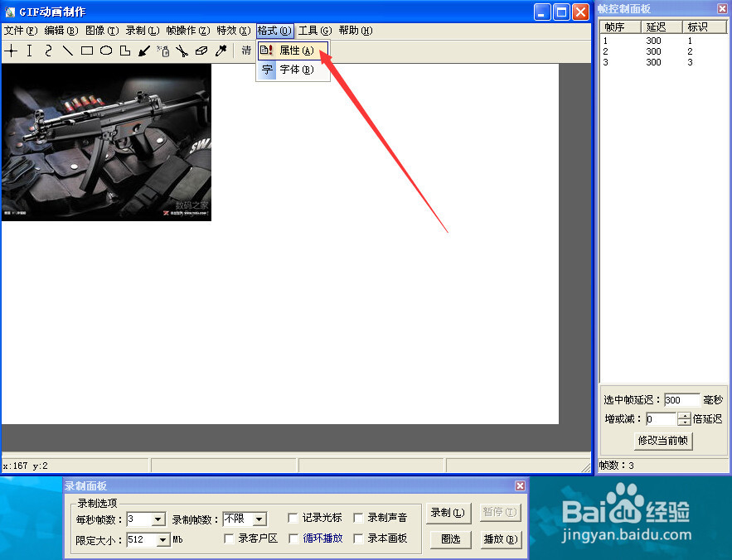The width and height of the screenshot is (732, 560).
Task: Close the 录制面板 panel
Action: (520, 485)
